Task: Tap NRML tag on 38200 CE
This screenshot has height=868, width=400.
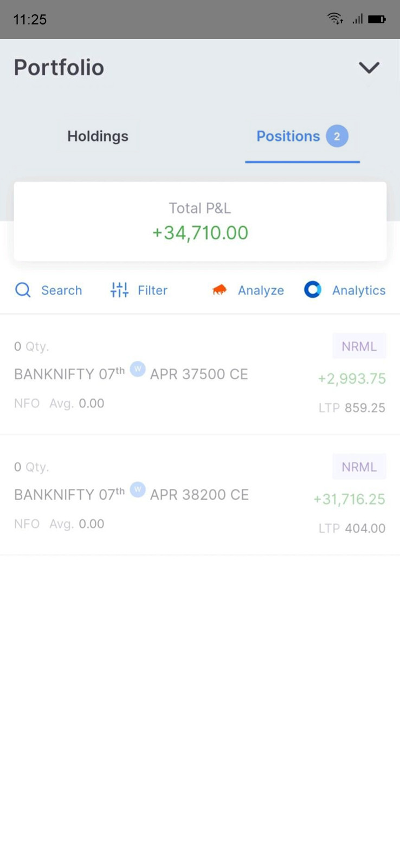Action: pos(359,467)
